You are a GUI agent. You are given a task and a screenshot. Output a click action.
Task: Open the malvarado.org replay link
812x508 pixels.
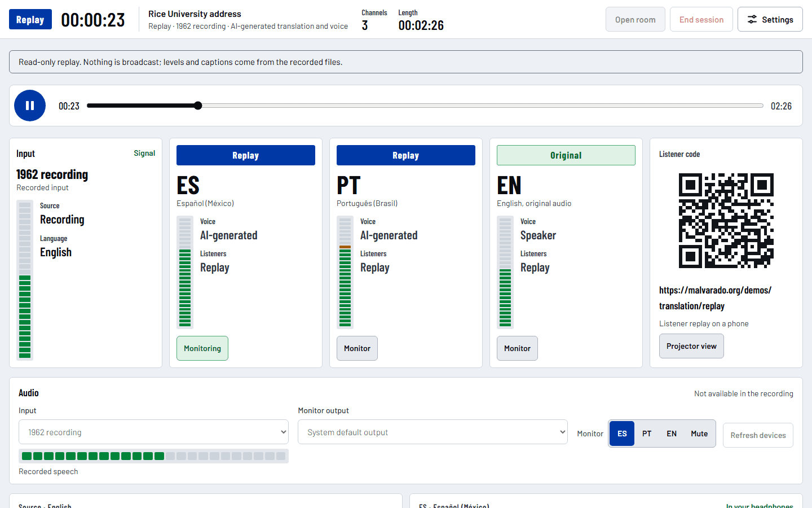click(x=715, y=298)
